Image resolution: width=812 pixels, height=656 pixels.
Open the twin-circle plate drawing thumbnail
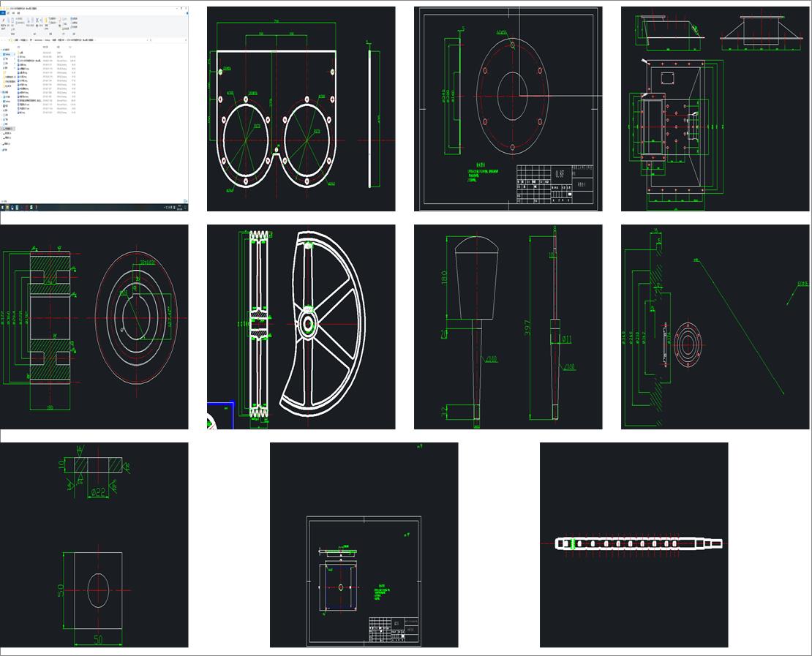(301, 109)
